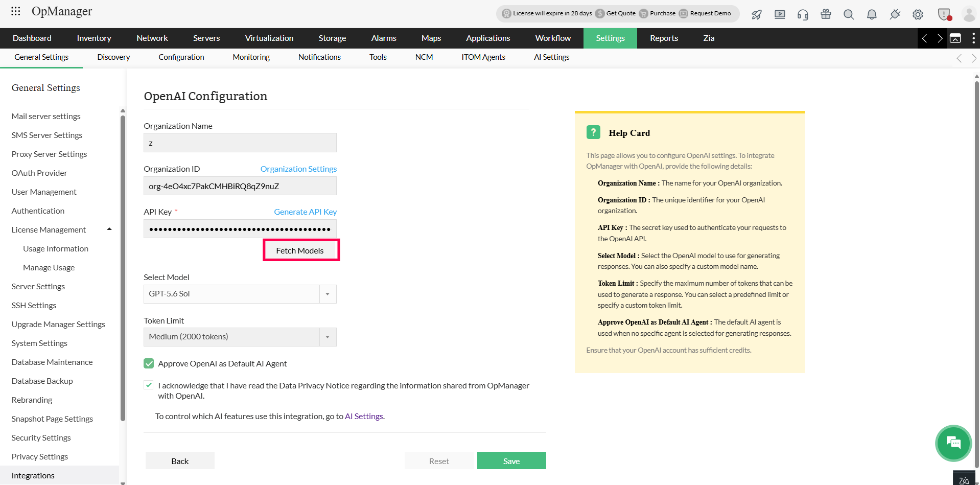
Task: Click the Zia assistant icon
Action: [x=964, y=478]
